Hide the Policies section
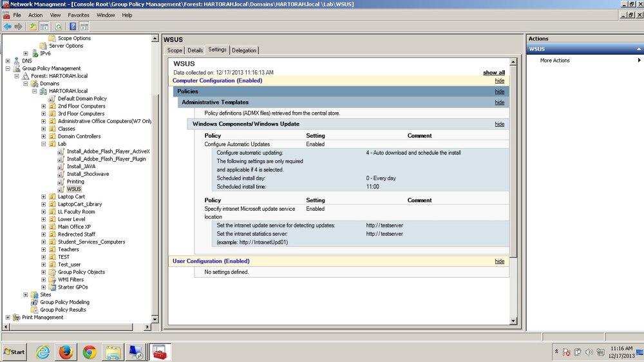This screenshot has width=644, height=362. [500, 91]
